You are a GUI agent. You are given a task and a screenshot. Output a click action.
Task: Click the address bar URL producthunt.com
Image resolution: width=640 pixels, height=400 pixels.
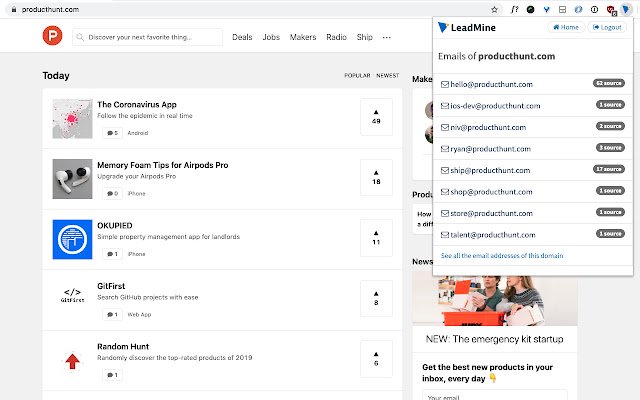[x=50, y=9]
